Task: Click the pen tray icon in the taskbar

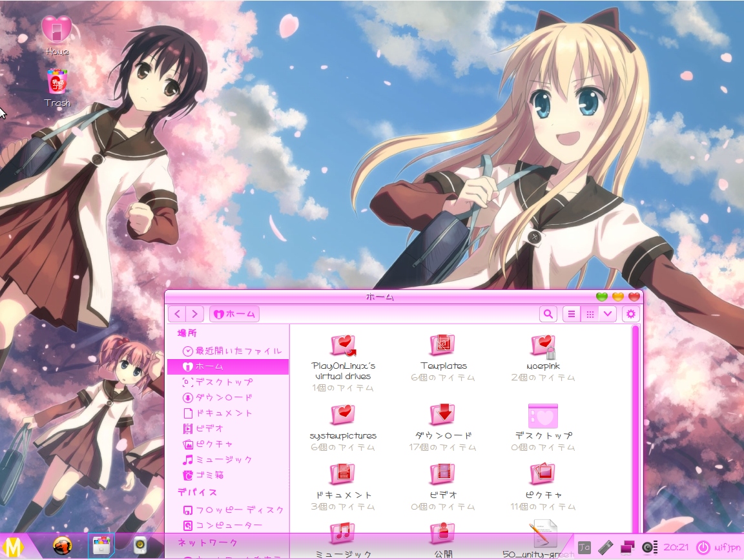Action: 605,548
